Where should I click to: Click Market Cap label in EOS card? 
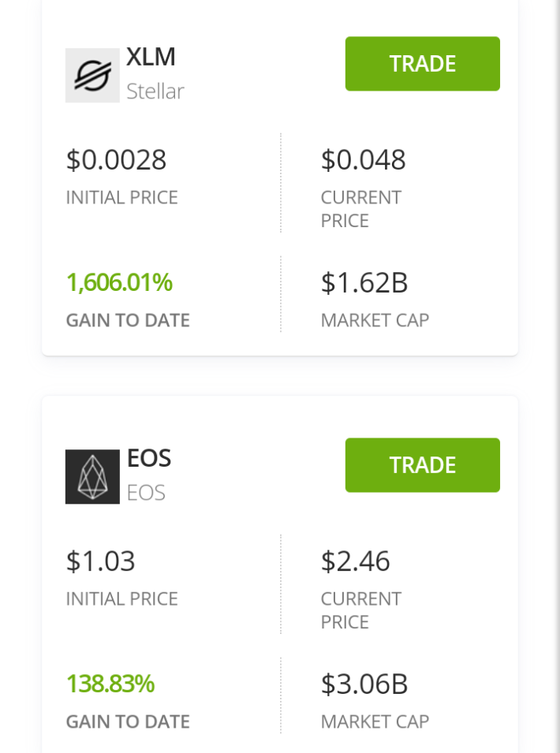click(375, 721)
